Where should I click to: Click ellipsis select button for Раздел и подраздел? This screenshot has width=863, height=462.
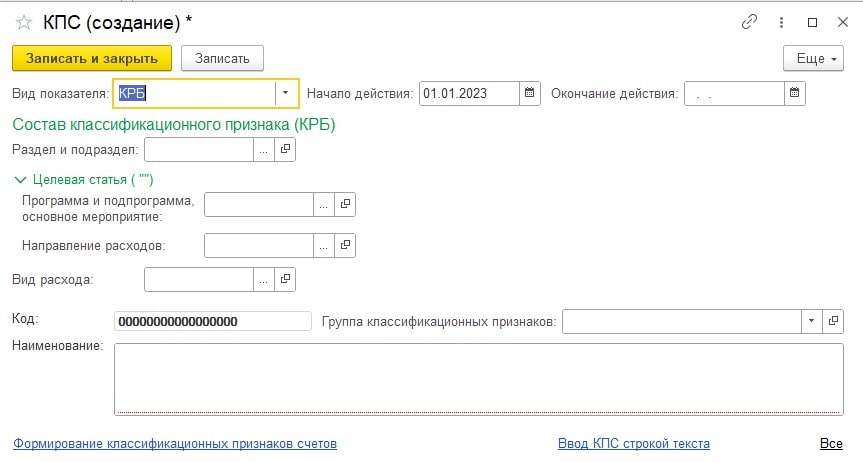pyautogui.click(x=263, y=149)
